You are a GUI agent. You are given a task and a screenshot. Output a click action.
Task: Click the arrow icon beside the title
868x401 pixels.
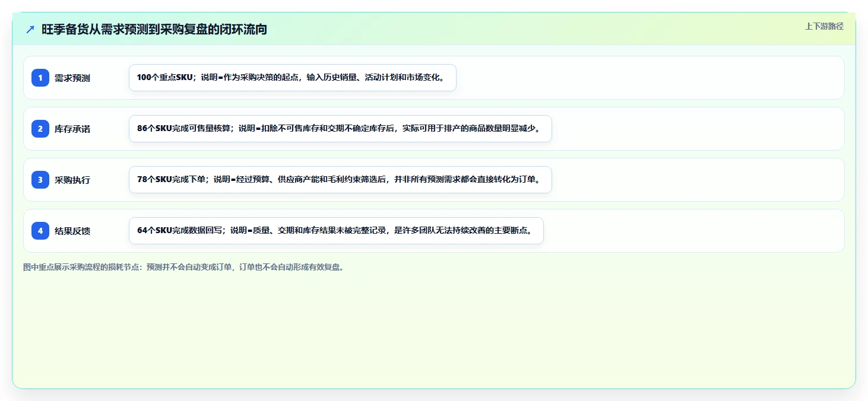tap(30, 30)
